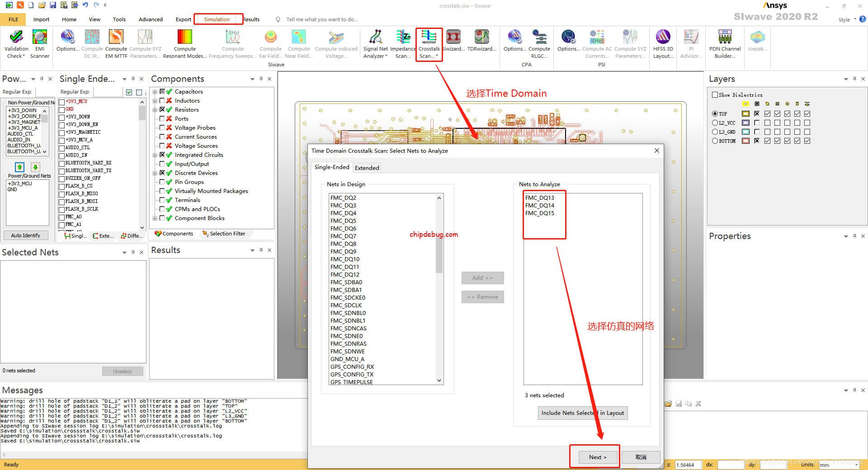Image resolution: width=868 pixels, height=470 pixels.
Task: Click the TOP layer yellow color swatch
Action: click(745, 114)
